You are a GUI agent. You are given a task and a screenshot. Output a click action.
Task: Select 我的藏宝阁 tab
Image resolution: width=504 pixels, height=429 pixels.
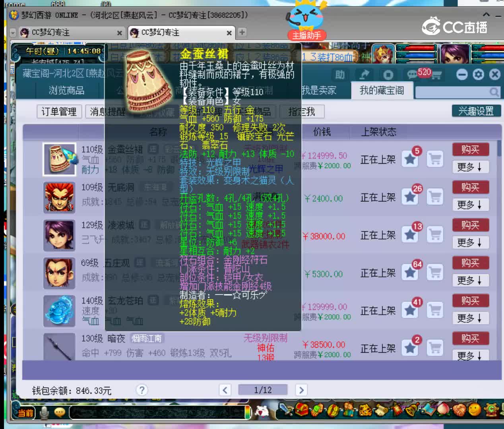tap(382, 91)
